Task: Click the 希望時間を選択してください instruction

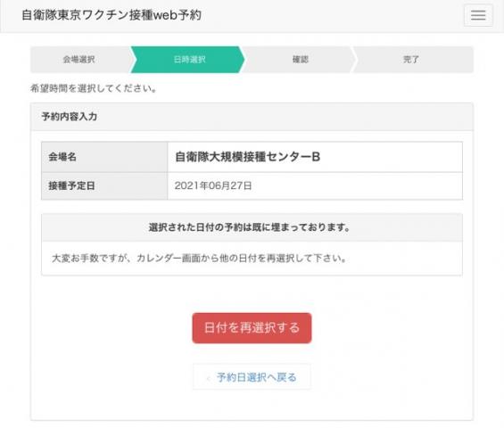Action: [x=93, y=88]
